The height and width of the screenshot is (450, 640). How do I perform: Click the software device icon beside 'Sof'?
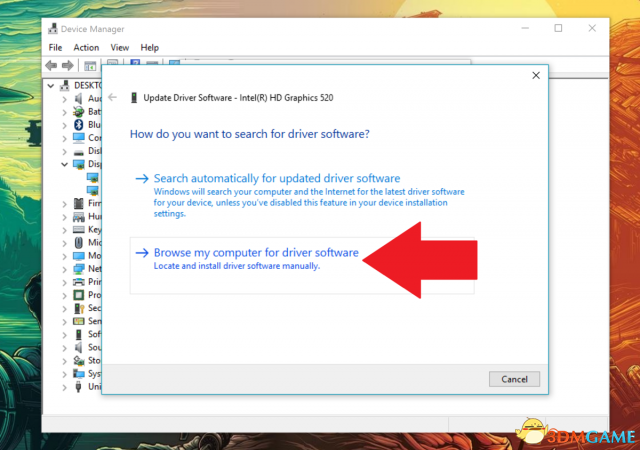pos(78,334)
